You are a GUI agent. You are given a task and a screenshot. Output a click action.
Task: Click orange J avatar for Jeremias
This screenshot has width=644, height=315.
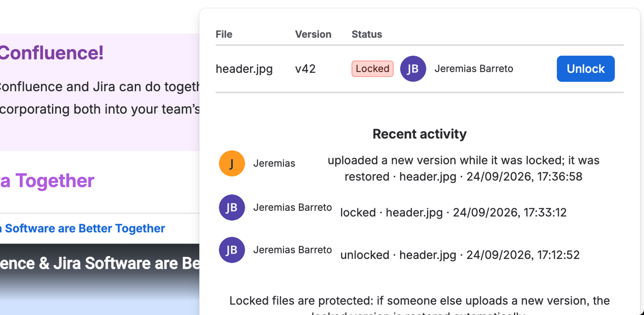[x=232, y=163]
